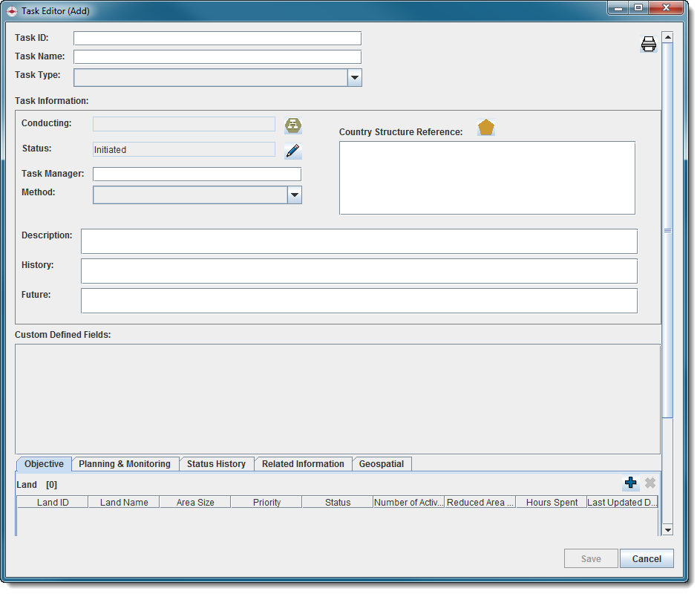This screenshot has width=700, height=594.
Task: Click the Save button
Action: pos(591,559)
